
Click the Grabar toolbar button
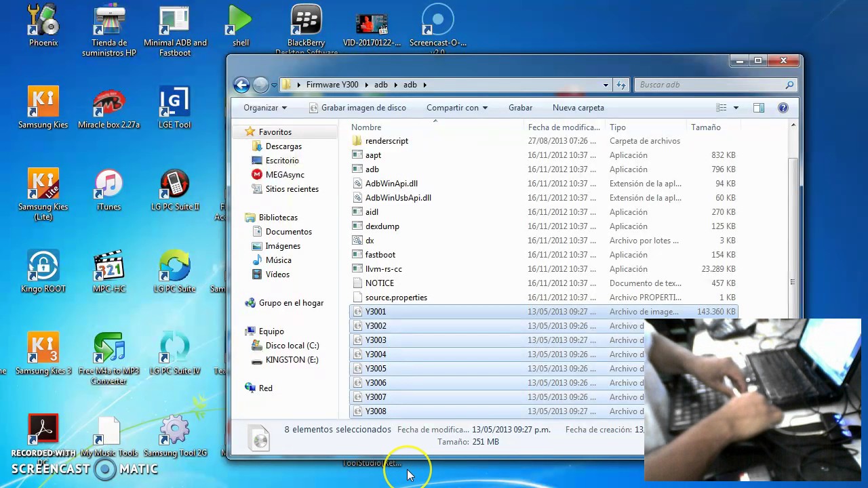(x=520, y=108)
